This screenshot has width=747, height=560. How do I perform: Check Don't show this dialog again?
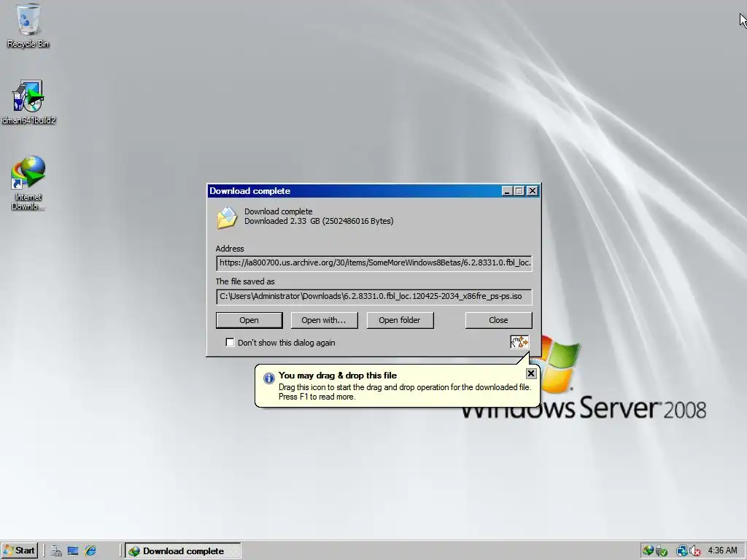coord(230,343)
